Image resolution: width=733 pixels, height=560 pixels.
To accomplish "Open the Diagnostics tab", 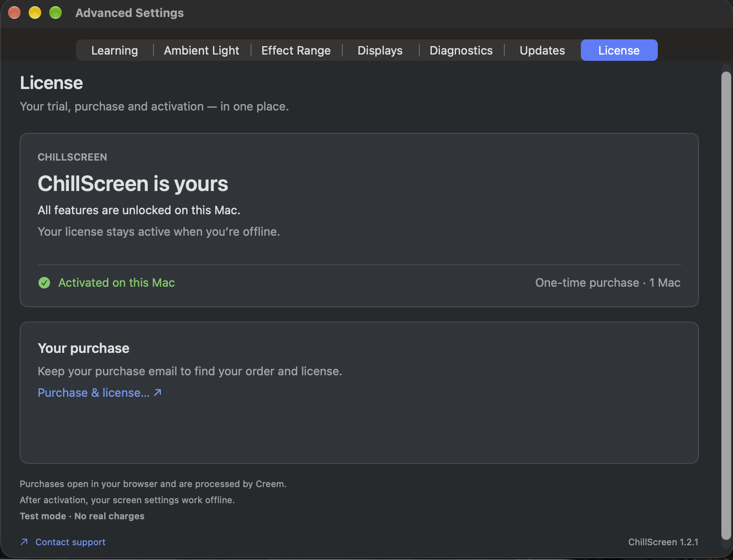I will [x=461, y=51].
